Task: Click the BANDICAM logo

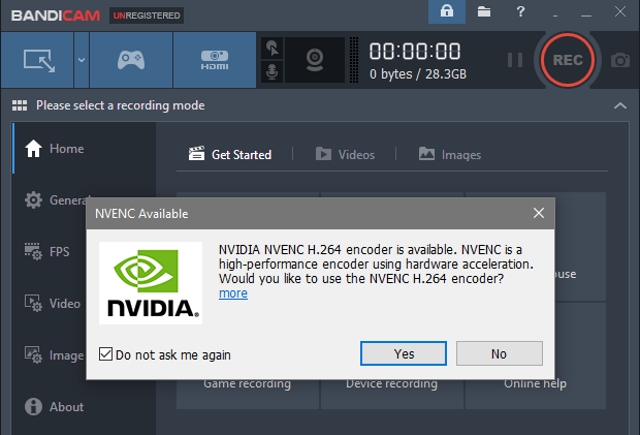Action: [56, 16]
